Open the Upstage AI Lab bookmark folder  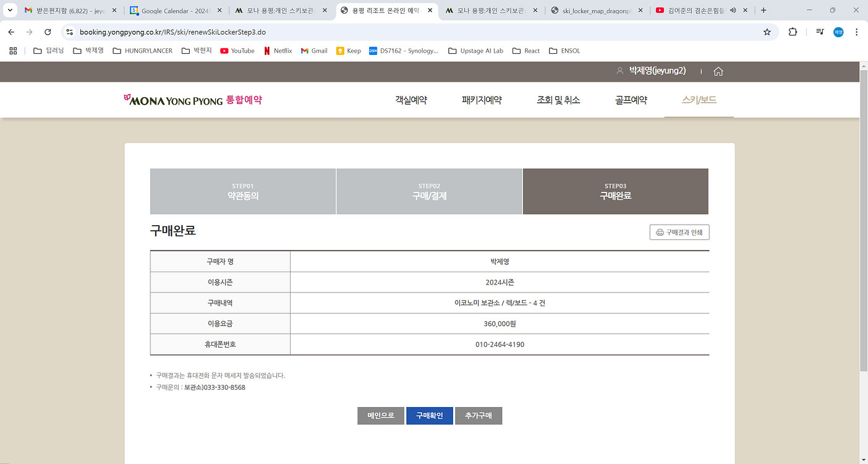pyautogui.click(x=475, y=51)
